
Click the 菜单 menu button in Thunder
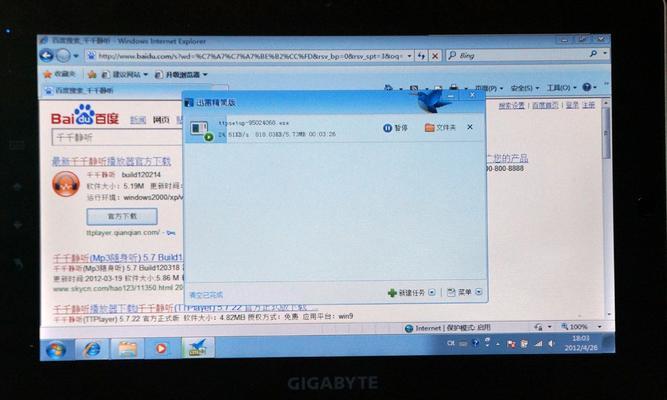(x=459, y=292)
